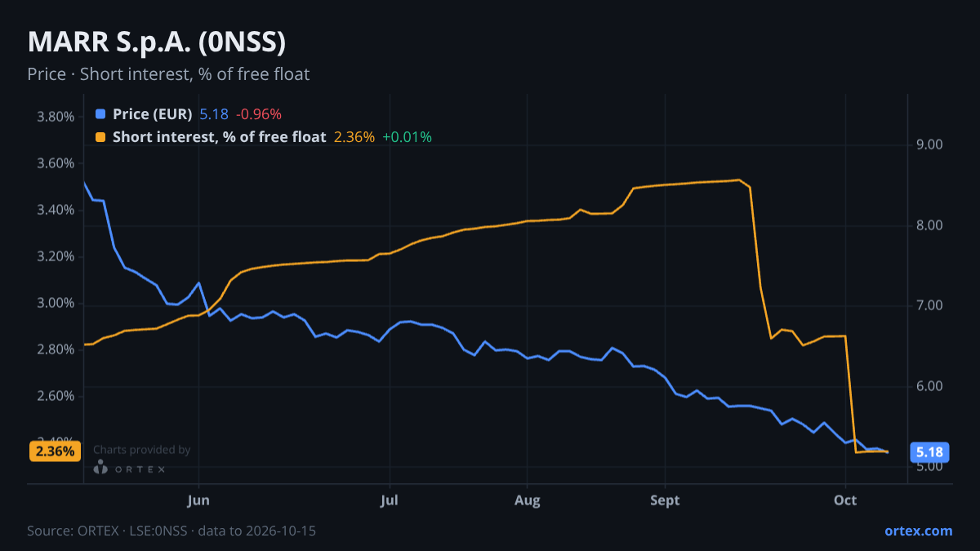Click the 2.36% value in legend

click(x=354, y=137)
